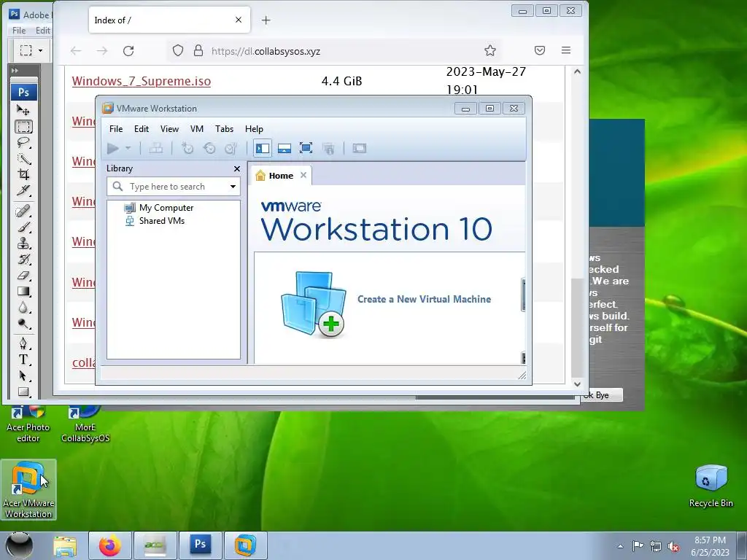Open the Windows_7_Supreme.iso download link
747x560 pixels.
(142, 81)
